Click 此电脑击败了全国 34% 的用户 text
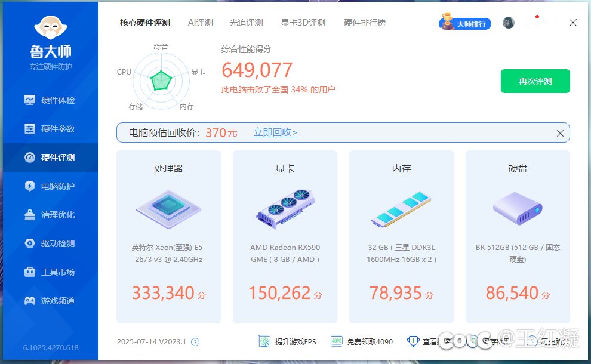Image resolution: width=591 pixels, height=364 pixels. tap(278, 90)
